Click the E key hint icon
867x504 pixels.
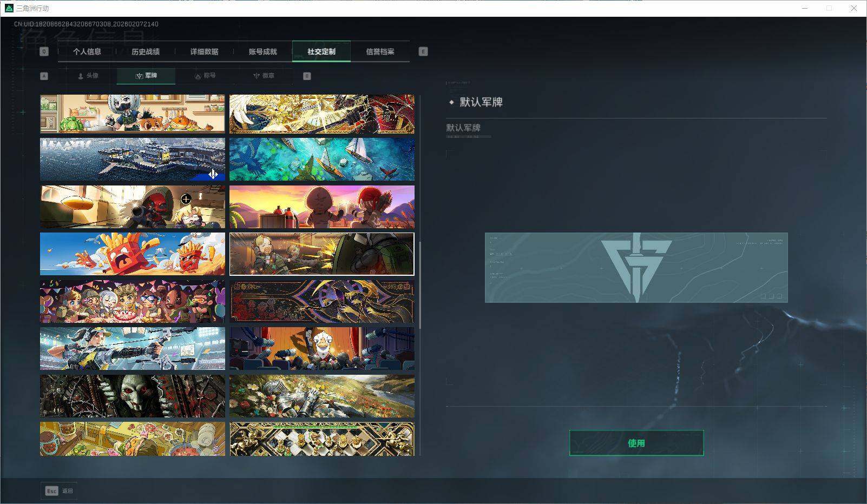tap(423, 51)
